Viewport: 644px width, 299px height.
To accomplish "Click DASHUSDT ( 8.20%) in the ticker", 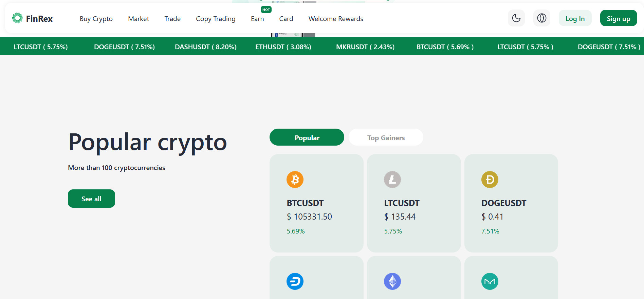I will [206, 47].
